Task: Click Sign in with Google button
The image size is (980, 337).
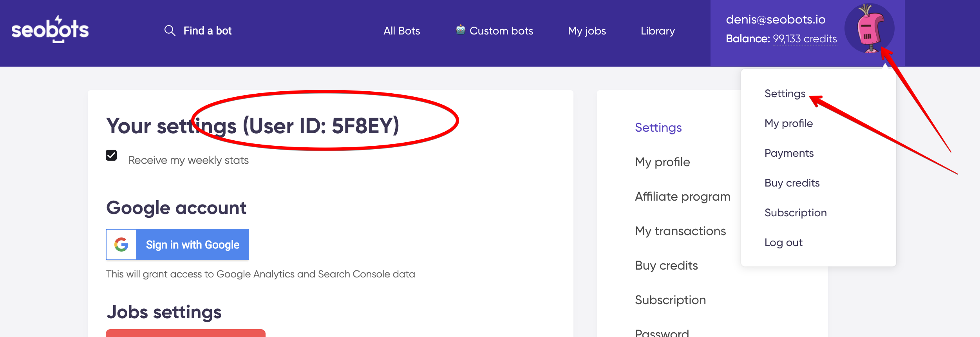Action: click(x=177, y=245)
